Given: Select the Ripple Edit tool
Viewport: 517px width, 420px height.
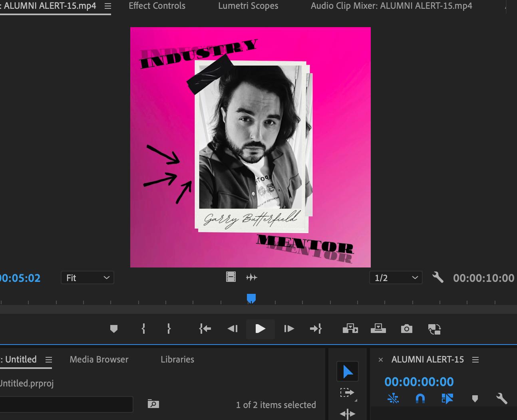Looking at the screenshot, I should point(348,414).
